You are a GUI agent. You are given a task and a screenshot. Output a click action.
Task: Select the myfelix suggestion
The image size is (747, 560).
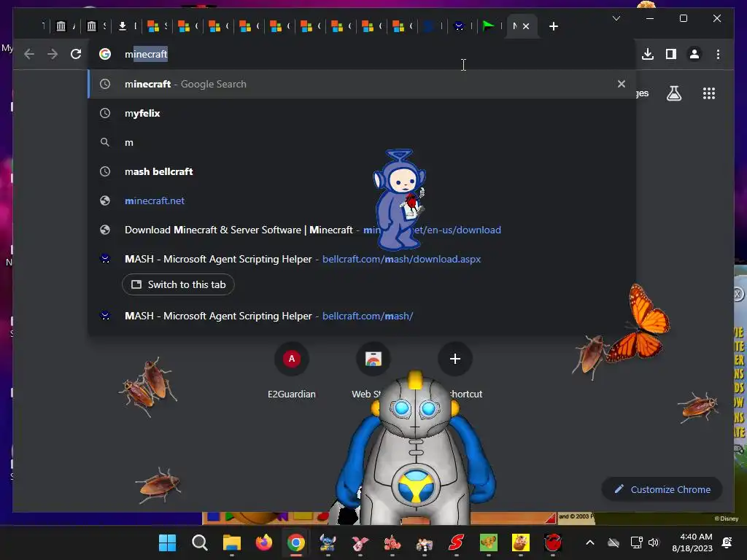(x=362, y=113)
